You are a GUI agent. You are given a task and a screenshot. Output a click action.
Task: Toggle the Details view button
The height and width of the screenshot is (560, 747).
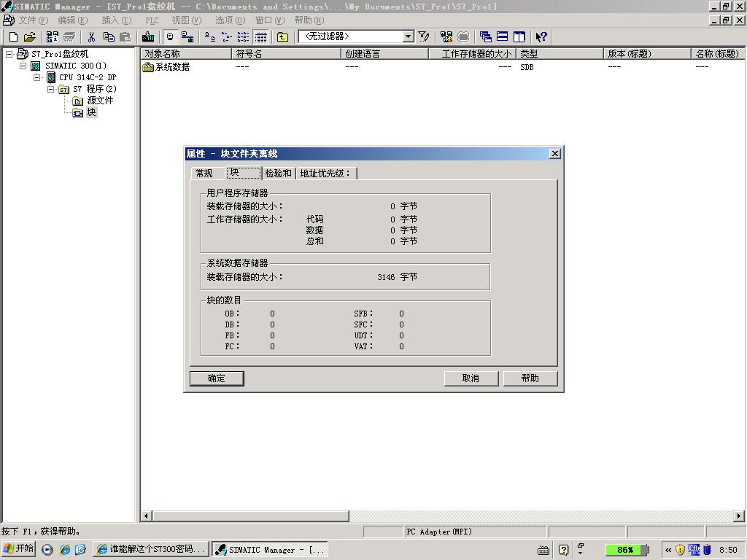click(x=261, y=36)
